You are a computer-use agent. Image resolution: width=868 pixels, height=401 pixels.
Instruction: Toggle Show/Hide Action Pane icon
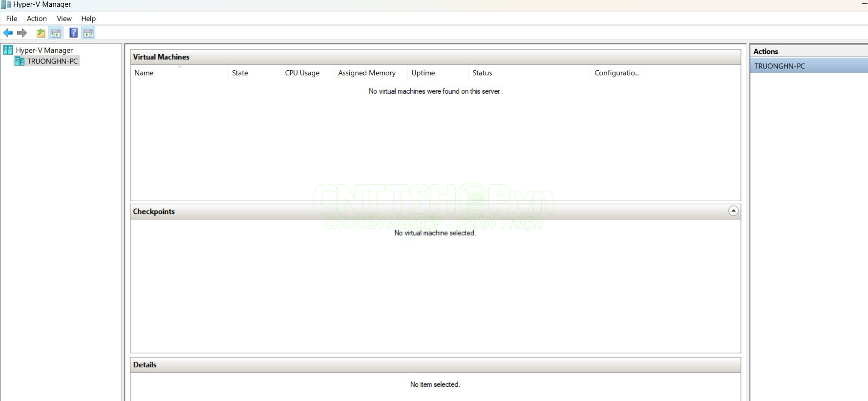(88, 33)
